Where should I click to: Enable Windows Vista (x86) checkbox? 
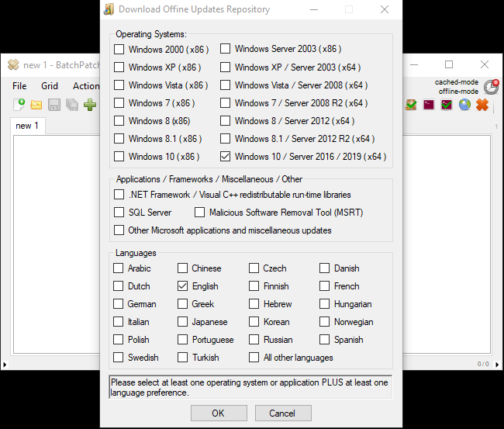pos(119,85)
